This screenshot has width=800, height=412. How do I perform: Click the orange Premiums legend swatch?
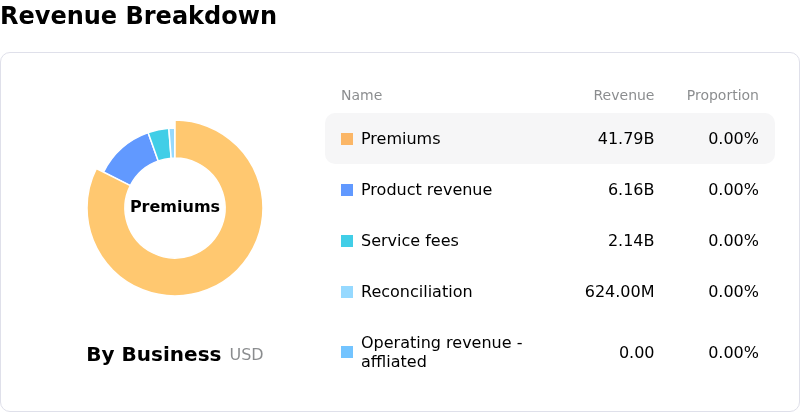click(x=347, y=139)
